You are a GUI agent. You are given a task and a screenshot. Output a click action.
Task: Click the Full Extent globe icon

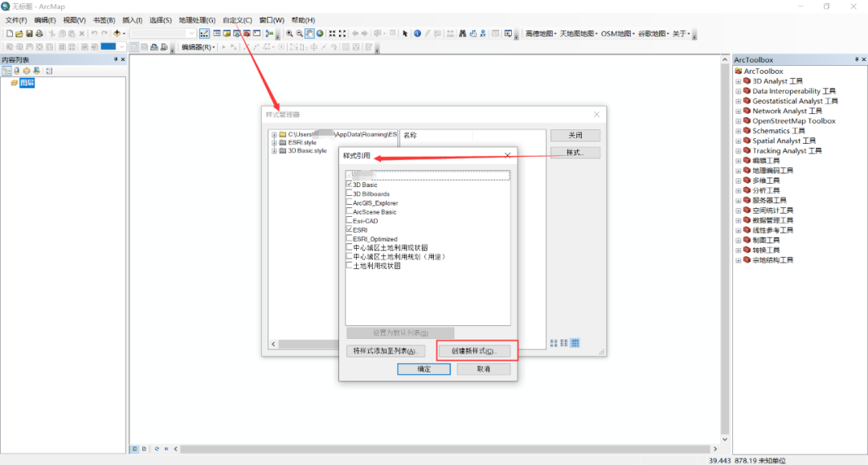(320, 34)
